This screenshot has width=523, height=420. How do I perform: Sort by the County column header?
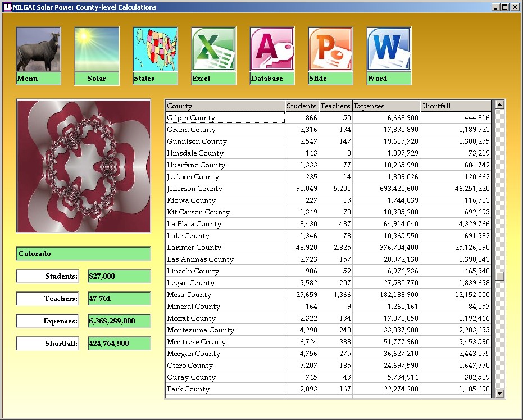(x=225, y=106)
